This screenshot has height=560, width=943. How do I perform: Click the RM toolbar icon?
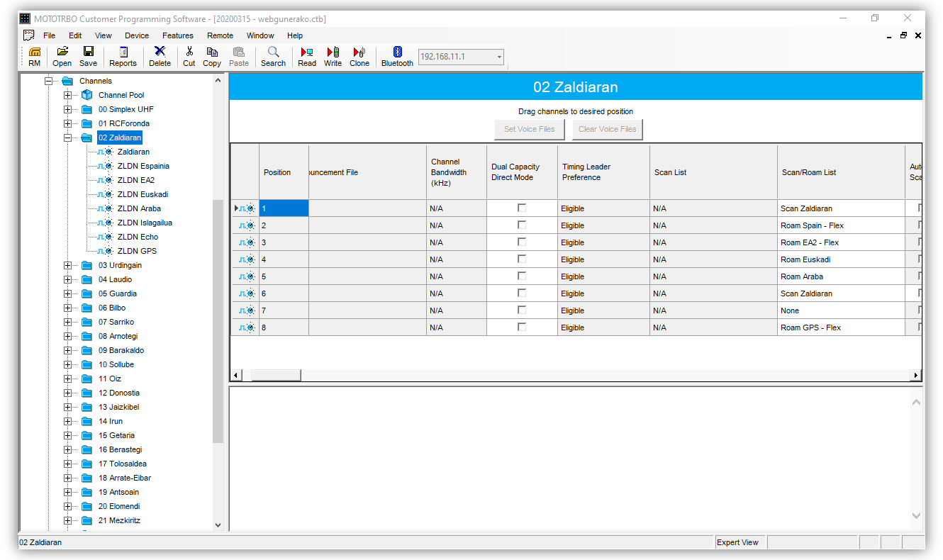[34, 56]
